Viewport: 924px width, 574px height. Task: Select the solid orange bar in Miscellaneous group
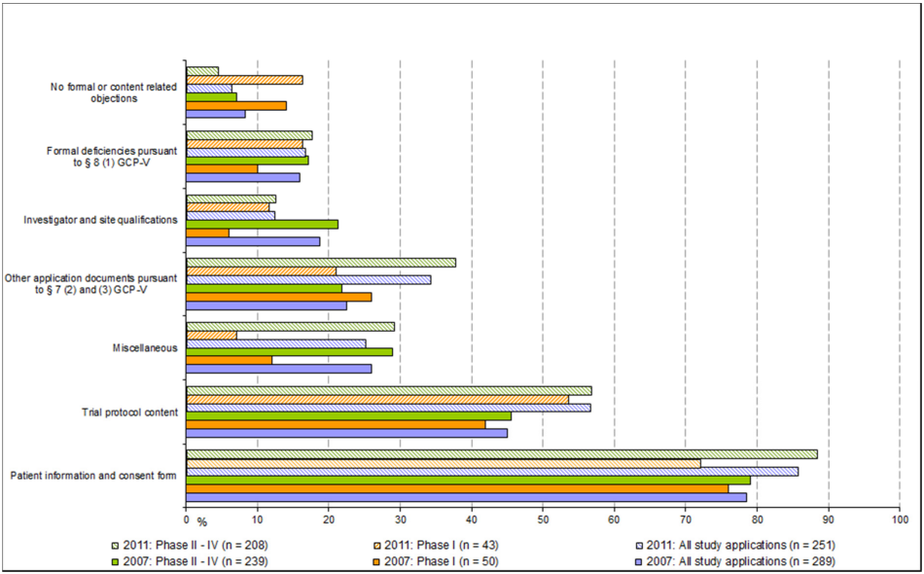pyautogui.click(x=229, y=359)
